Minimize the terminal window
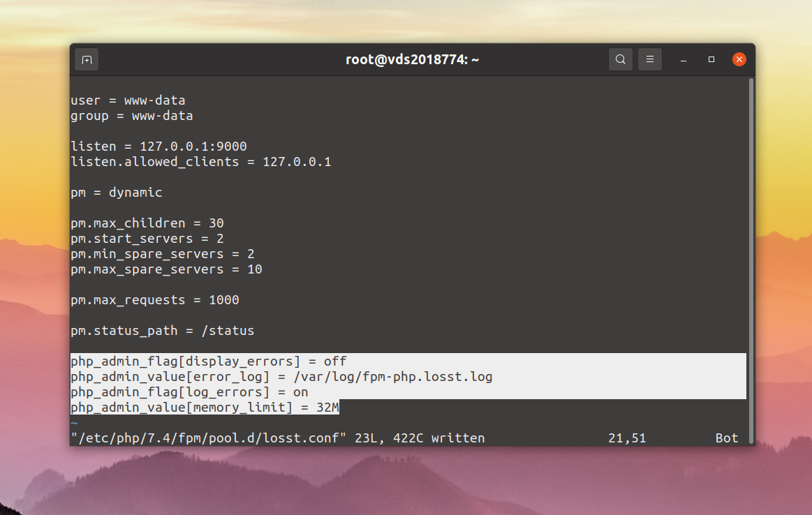The height and width of the screenshot is (515, 812). point(684,59)
